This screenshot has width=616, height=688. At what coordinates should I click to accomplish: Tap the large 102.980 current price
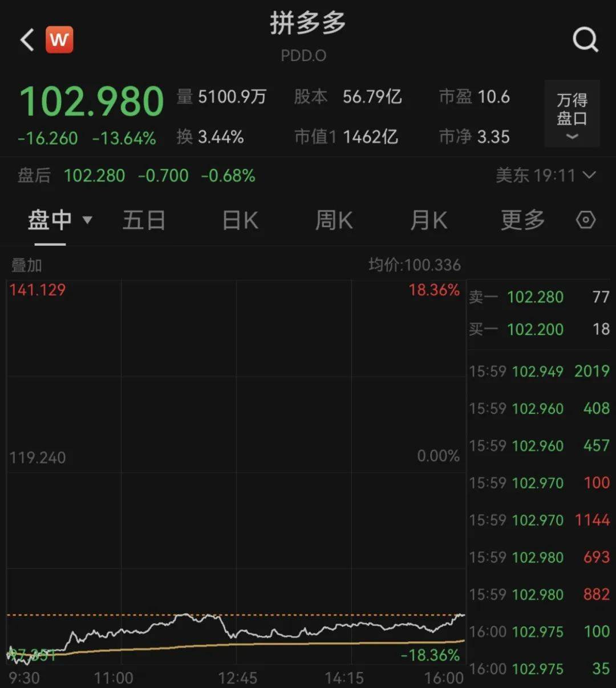(92, 101)
